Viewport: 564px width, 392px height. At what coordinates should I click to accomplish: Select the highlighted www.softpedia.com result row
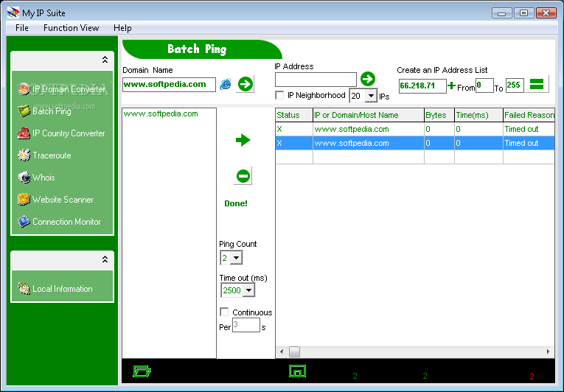[x=415, y=143]
